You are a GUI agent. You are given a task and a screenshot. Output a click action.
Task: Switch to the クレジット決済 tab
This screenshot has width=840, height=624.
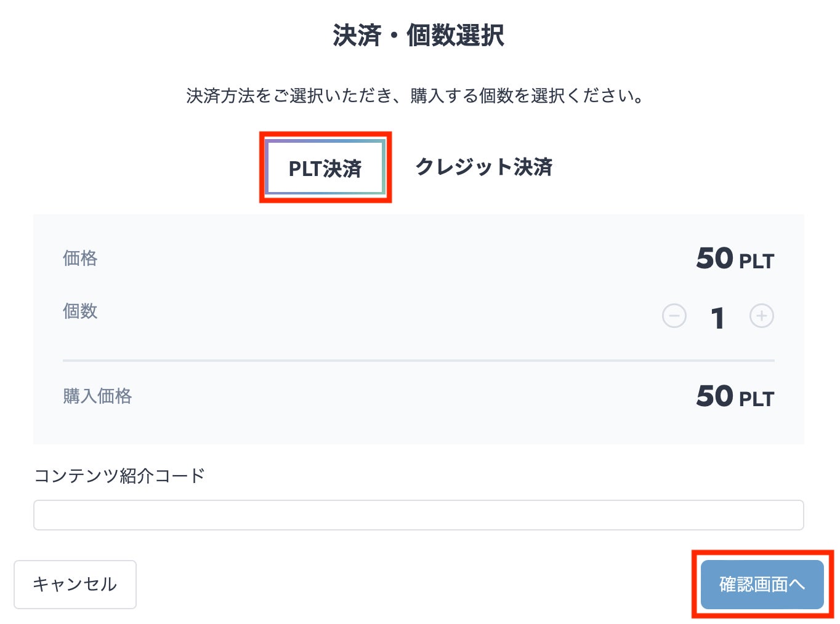coord(484,167)
